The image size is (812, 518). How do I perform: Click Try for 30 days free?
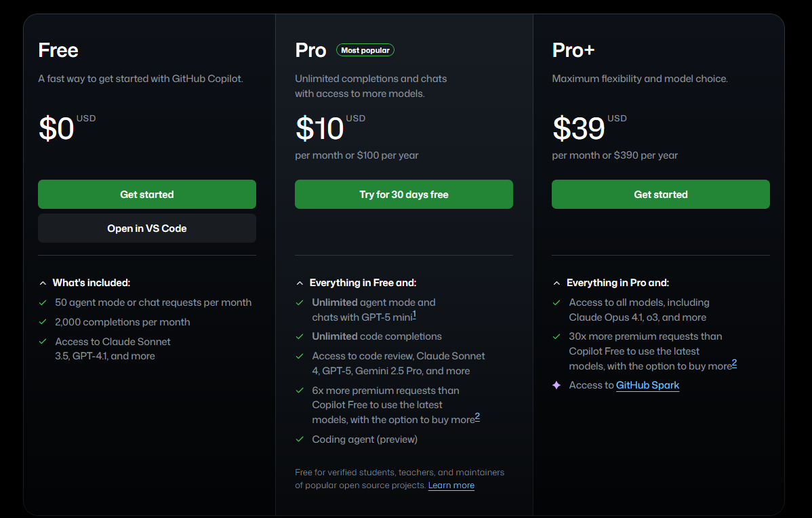[404, 194]
